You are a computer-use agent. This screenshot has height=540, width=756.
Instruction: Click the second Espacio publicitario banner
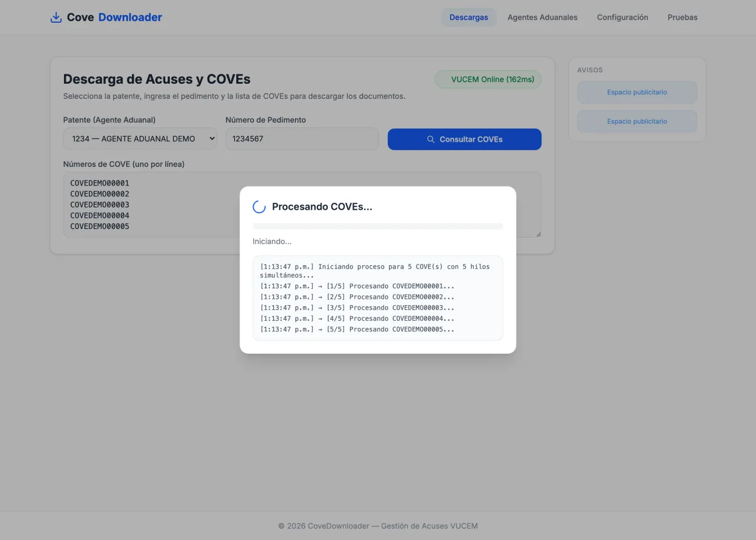point(637,121)
